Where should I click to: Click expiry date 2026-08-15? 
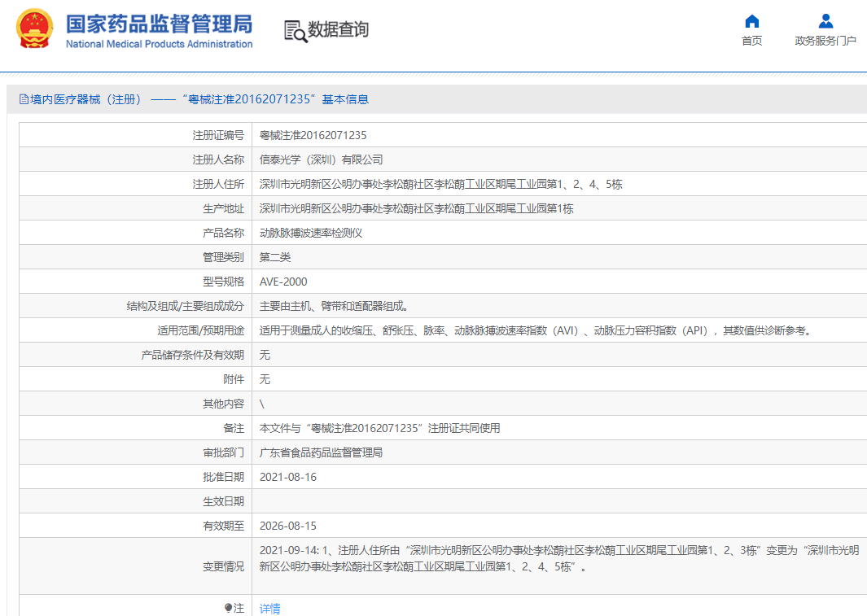[287, 526]
